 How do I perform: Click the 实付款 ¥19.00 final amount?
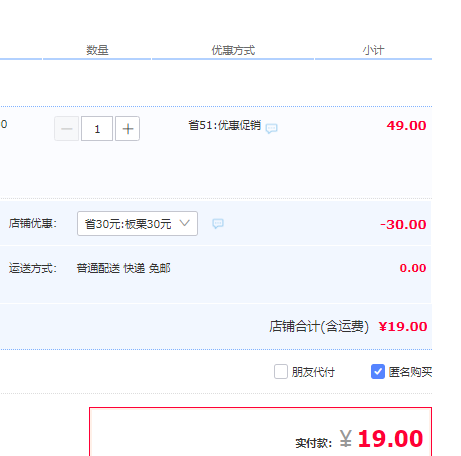382,439
